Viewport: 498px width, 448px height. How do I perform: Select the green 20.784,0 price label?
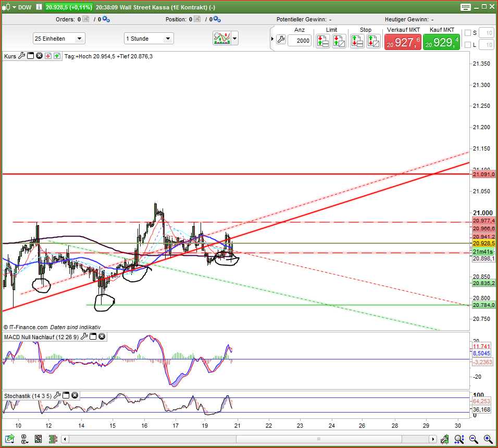pos(483,305)
